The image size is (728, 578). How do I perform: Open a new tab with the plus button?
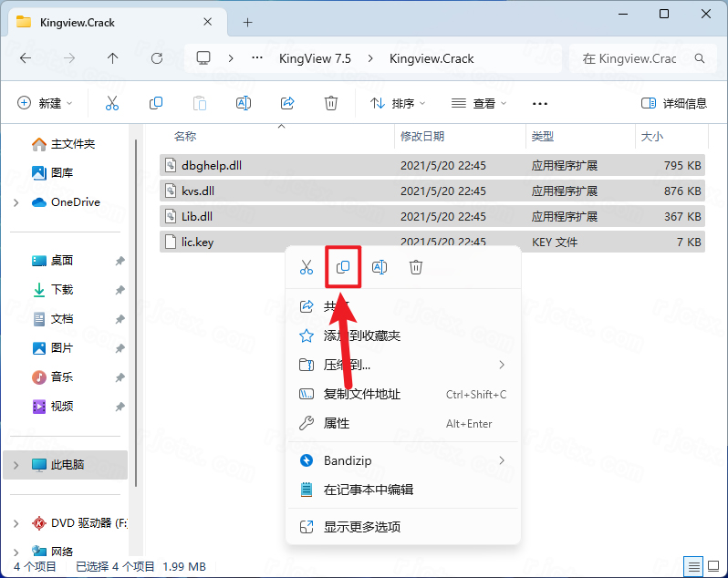[248, 22]
